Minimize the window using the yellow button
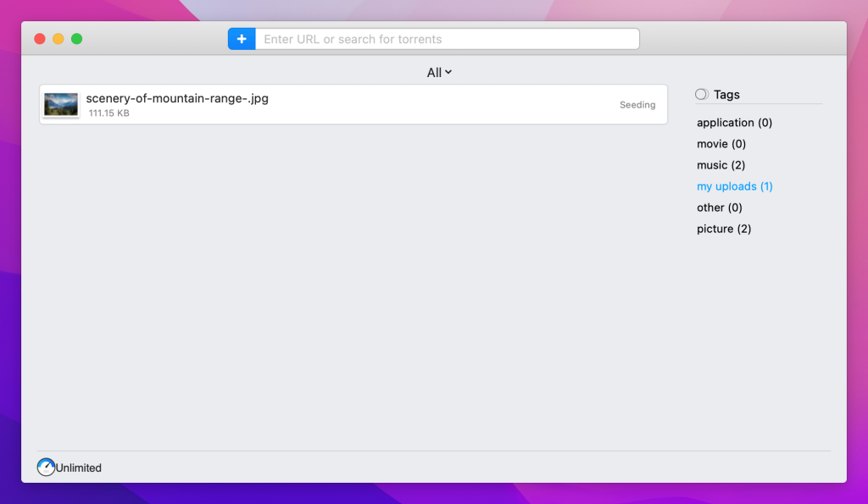Viewport: 868px width, 504px height. 58,39
